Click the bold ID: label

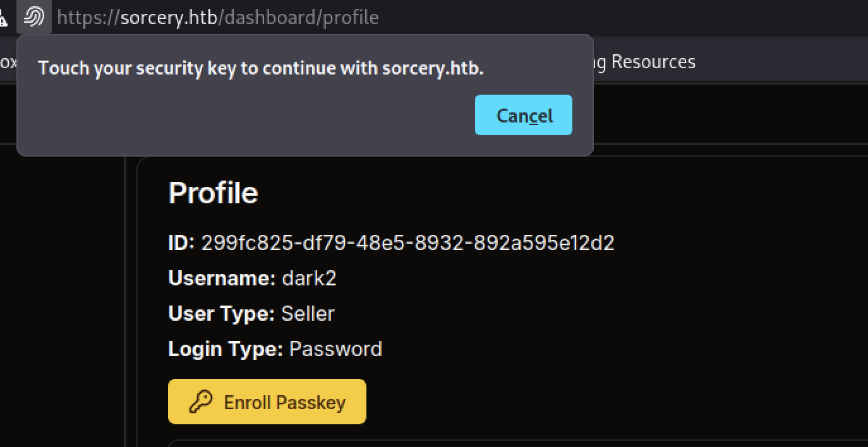click(181, 243)
